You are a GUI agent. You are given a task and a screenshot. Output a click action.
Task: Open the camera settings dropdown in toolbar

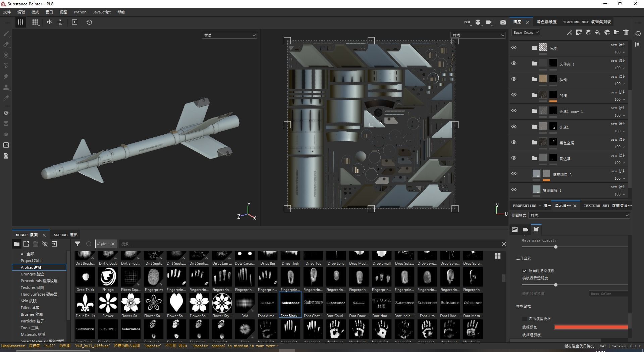click(489, 23)
